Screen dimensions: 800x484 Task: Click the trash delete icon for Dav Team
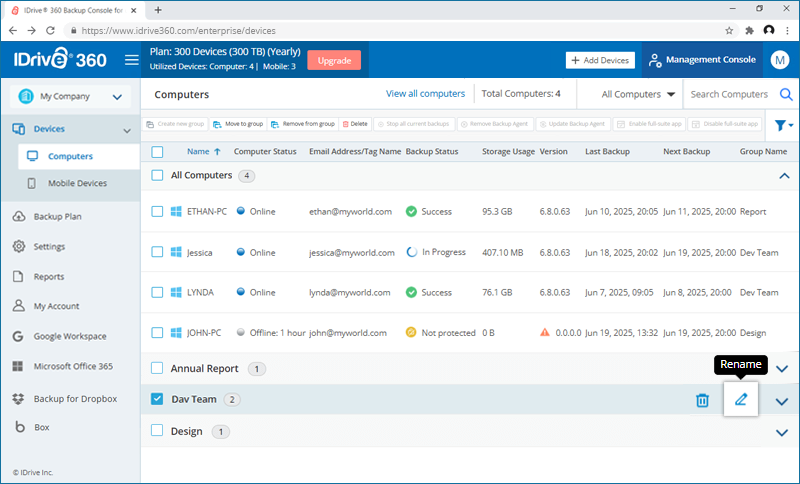(702, 400)
